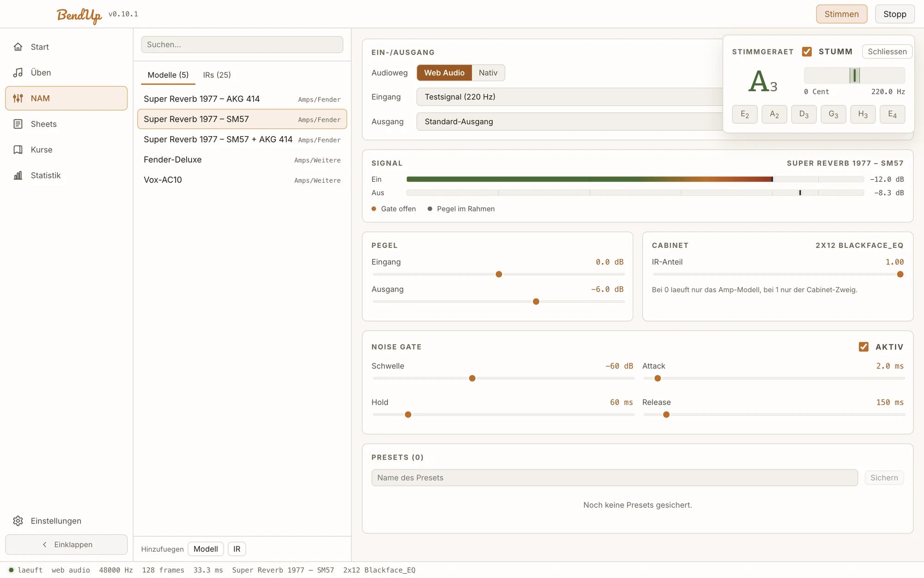Switch to the IRs (25) tab
This screenshot has width=924, height=578.
coord(217,75)
